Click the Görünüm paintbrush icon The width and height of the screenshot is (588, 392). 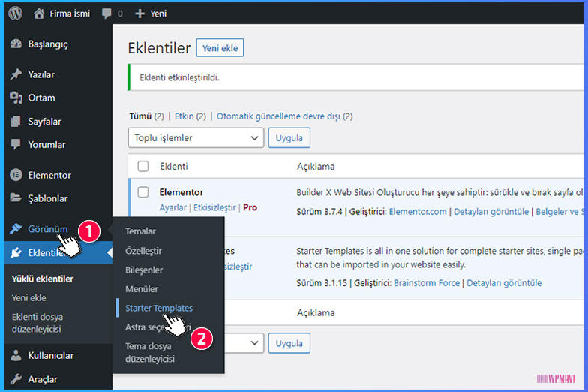pos(16,228)
